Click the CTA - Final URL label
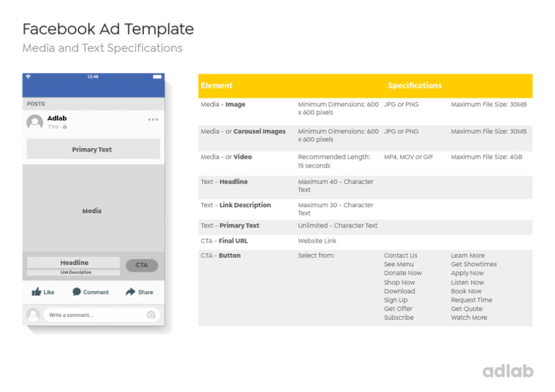 225,241
